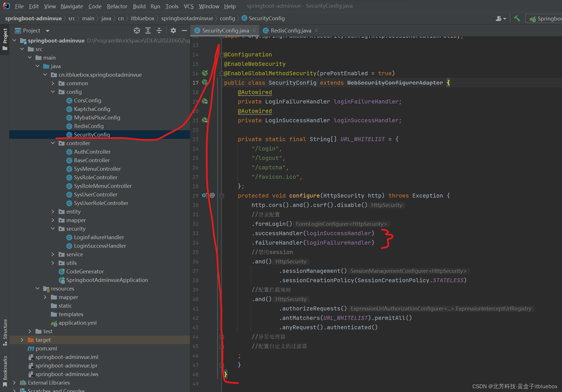The height and width of the screenshot is (392, 562).
Task: Collapse the security folder in tree
Action: 53,229
